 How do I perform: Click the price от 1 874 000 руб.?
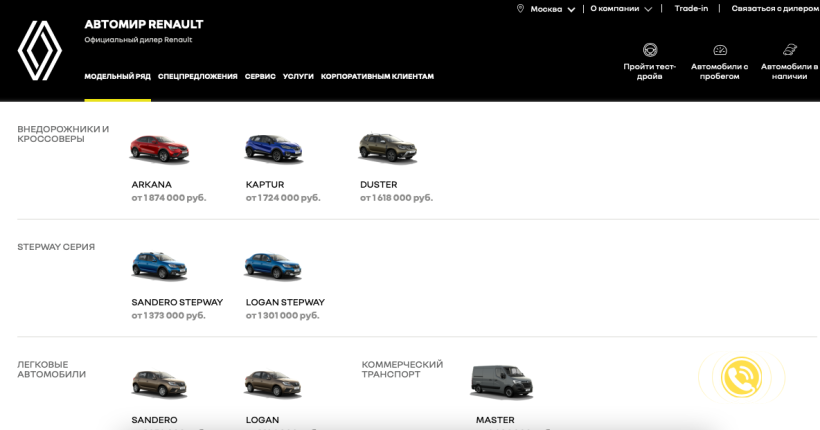[x=169, y=198]
